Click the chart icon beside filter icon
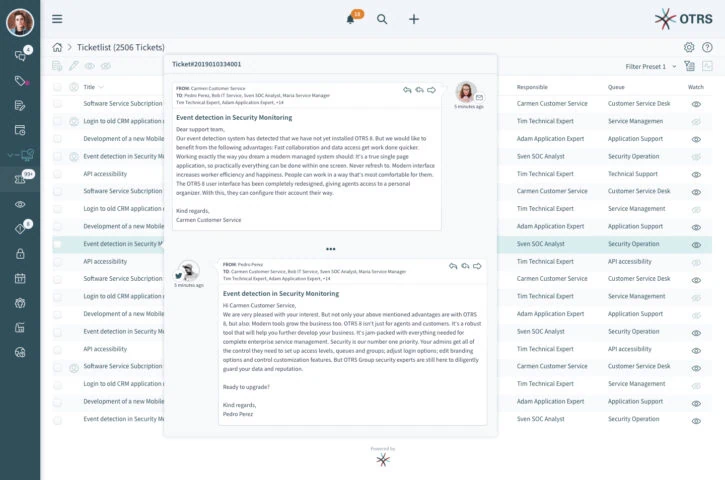 (x=707, y=66)
